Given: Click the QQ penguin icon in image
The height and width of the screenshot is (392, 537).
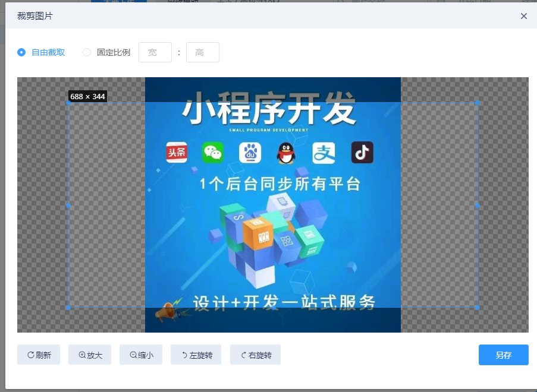Looking at the screenshot, I should (286, 153).
